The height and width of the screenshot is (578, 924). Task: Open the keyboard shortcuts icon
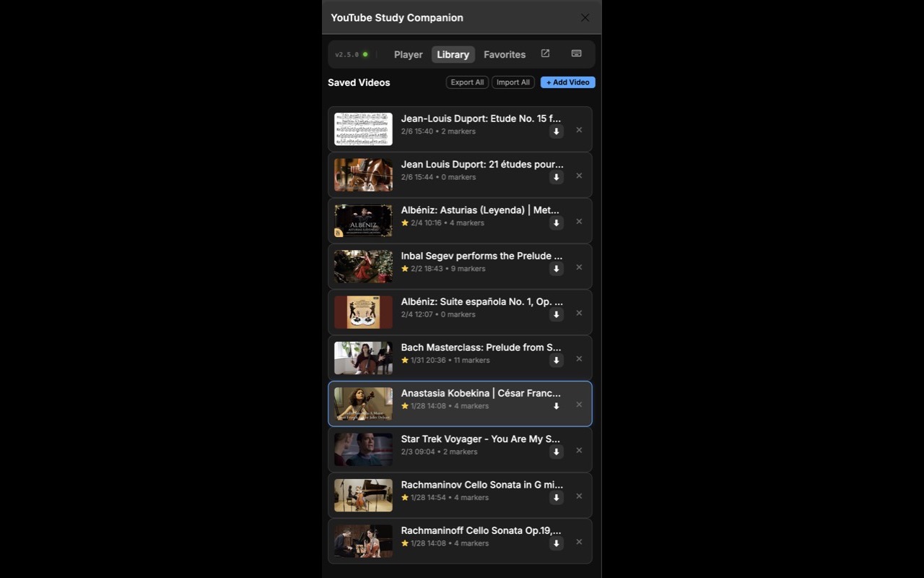click(576, 53)
